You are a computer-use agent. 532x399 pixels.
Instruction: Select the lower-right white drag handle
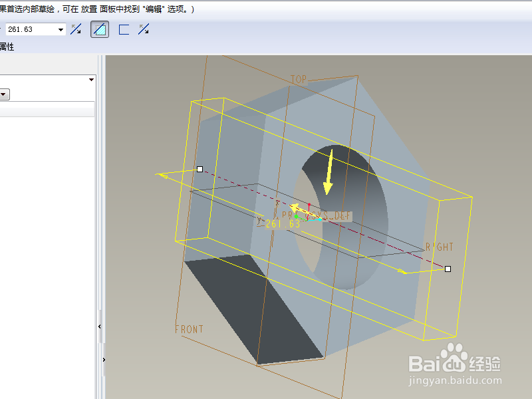click(448, 269)
